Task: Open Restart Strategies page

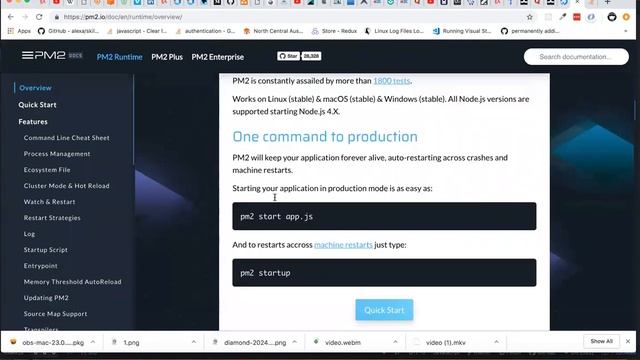Action: click(52, 218)
